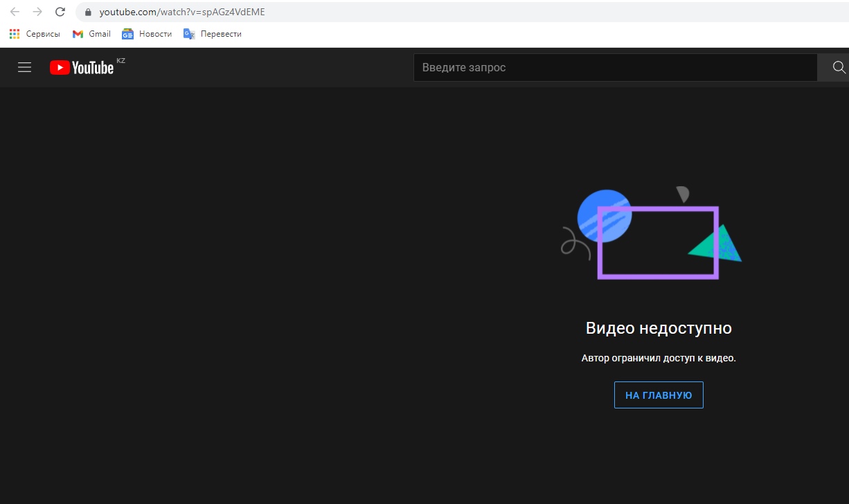This screenshot has height=504, width=849.
Task: Focus the Введите запрос search field
Action: [x=615, y=68]
